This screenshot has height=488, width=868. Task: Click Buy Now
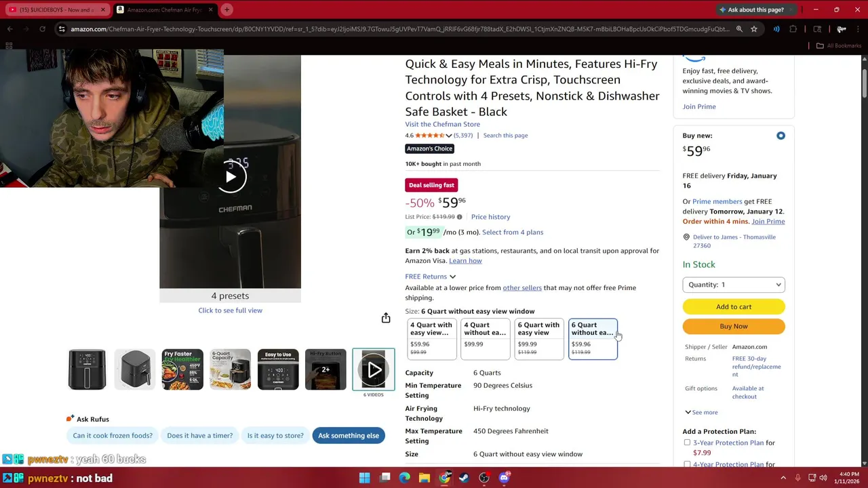click(x=734, y=326)
